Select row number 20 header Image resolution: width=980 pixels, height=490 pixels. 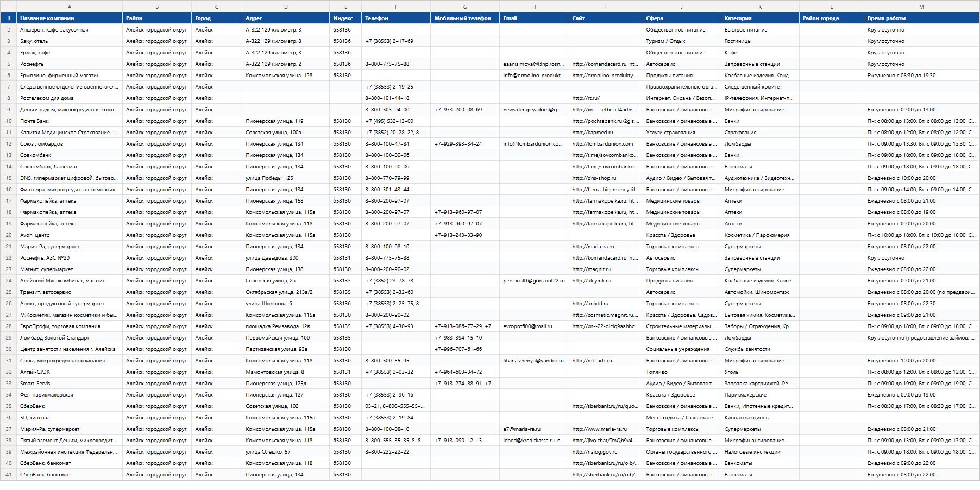tap(9, 235)
